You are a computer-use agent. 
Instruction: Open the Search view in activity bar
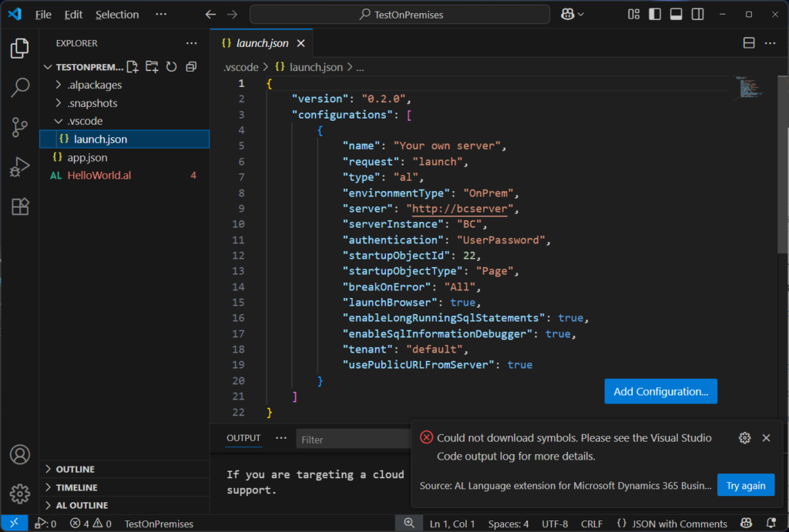click(20, 88)
